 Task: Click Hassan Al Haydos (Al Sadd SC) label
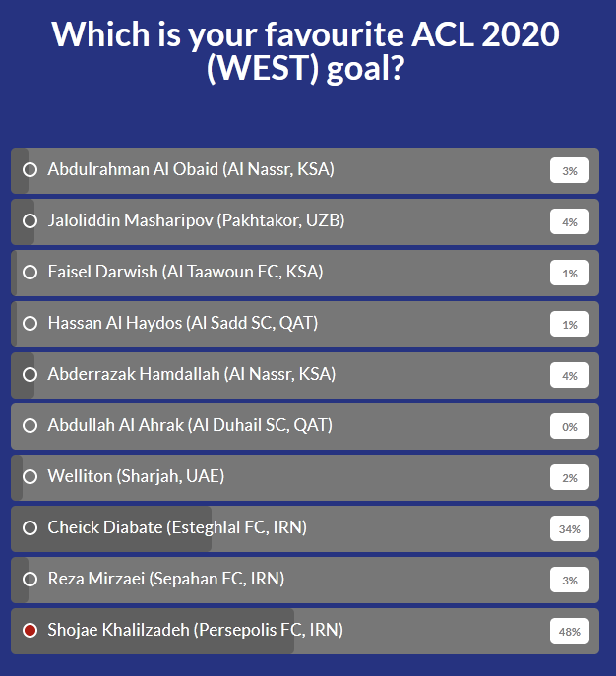[183, 324]
